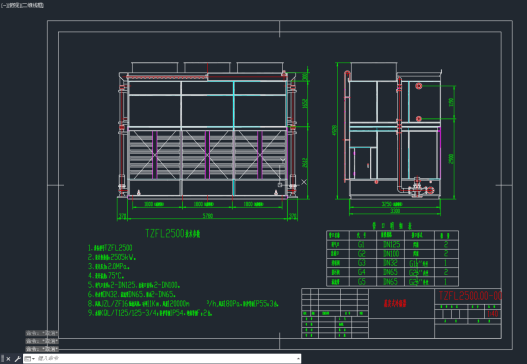This screenshot has width=527, height=364.
Task: Select note line 2 mentioning 2505kW
Action: tap(112, 257)
